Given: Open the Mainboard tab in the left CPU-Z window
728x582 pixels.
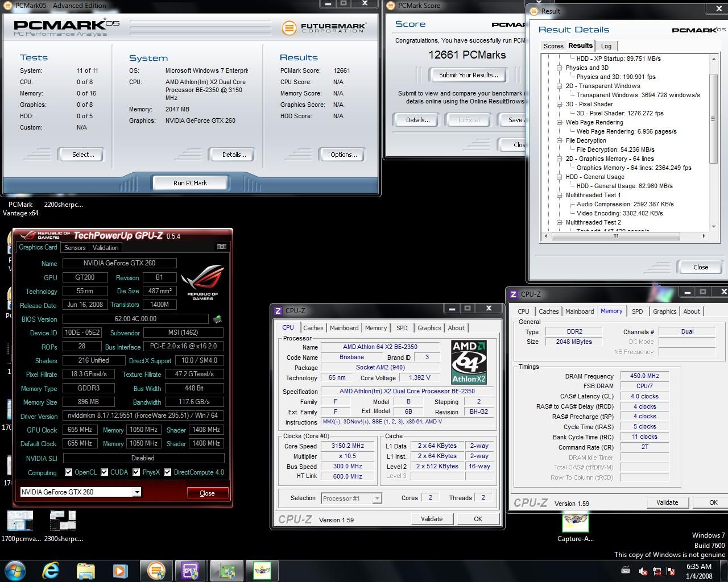Looking at the screenshot, I should click(x=344, y=328).
